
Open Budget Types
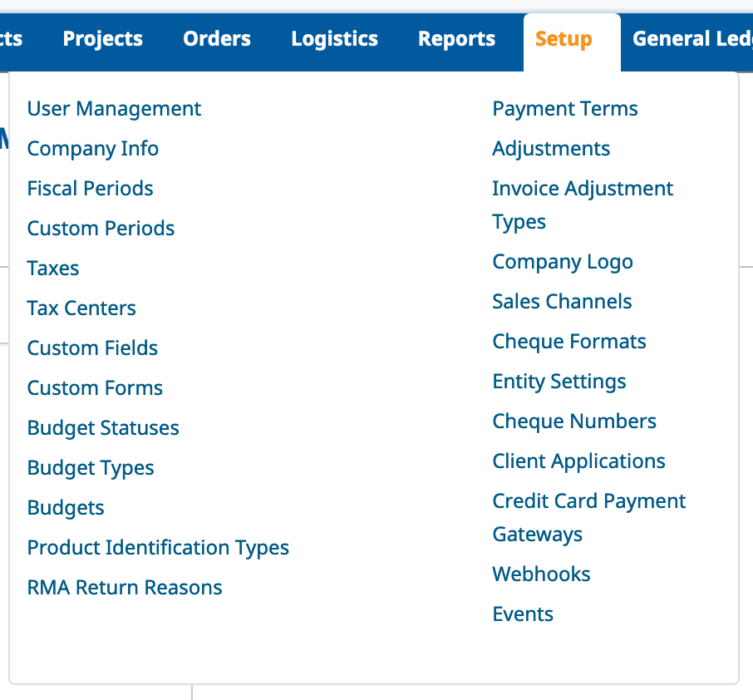91,468
